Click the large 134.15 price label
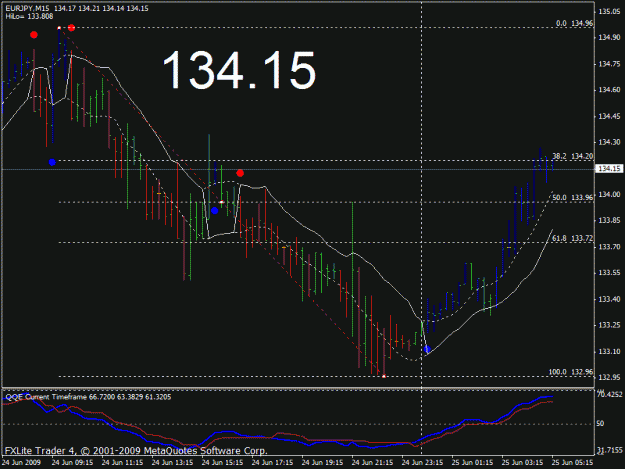The height and width of the screenshot is (469, 625). (239, 71)
